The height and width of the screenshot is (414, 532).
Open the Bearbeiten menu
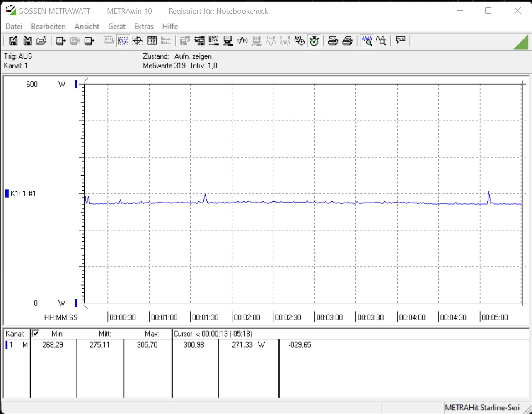point(48,26)
